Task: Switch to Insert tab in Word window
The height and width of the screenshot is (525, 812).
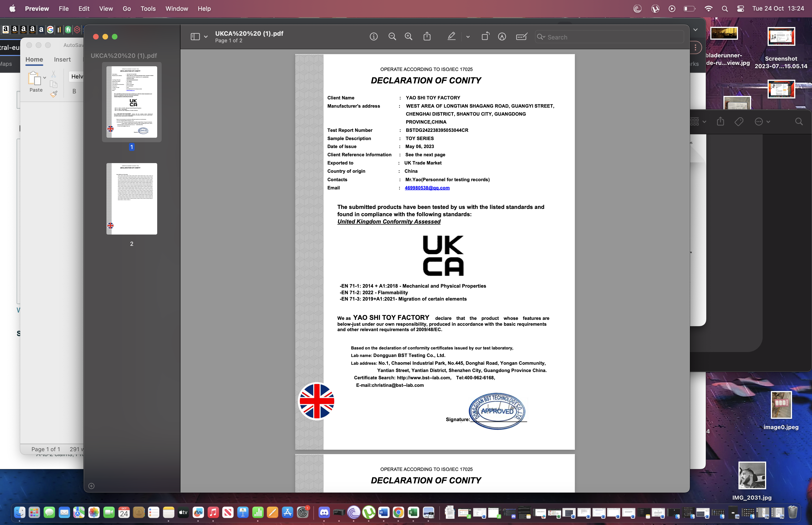Action: click(62, 59)
